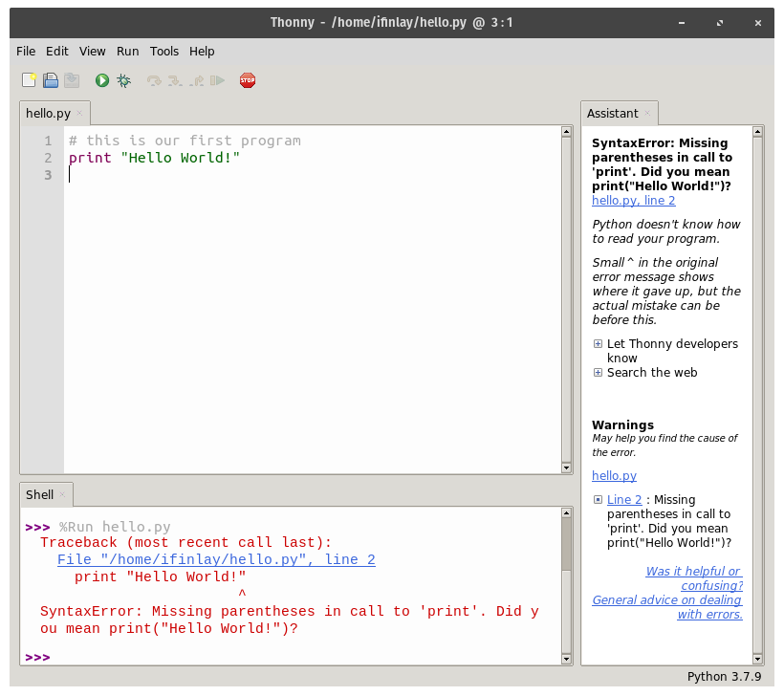Click the Step out debug icon
Image resolution: width=784 pixels, height=696 pixels.
197,80
